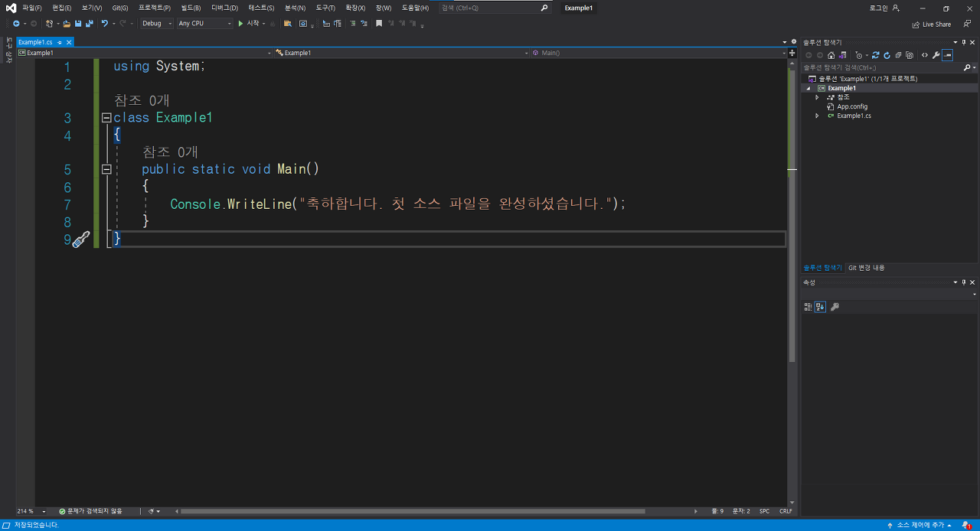The height and width of the screenshot is (531, 980).
Task: Toggle pin on Example1.cs tab
Action: [x=60, y=42]
